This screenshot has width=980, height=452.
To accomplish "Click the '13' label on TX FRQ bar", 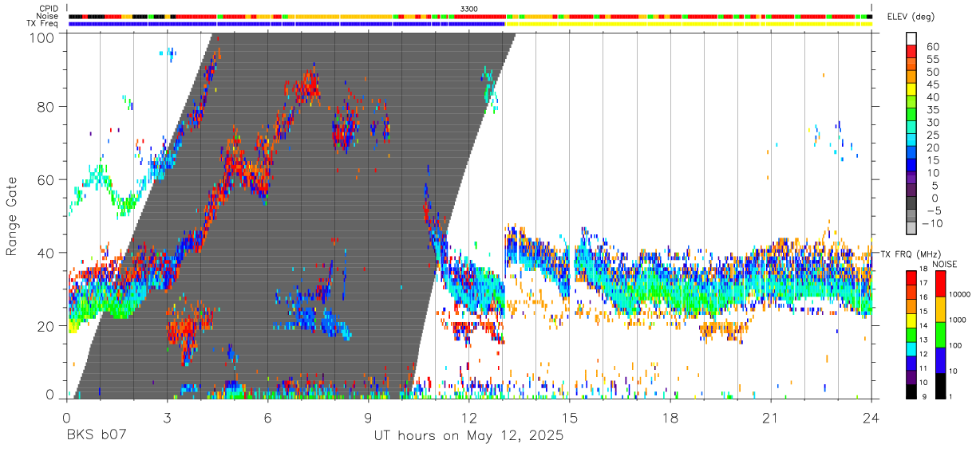I will click(x=925, y=339).
